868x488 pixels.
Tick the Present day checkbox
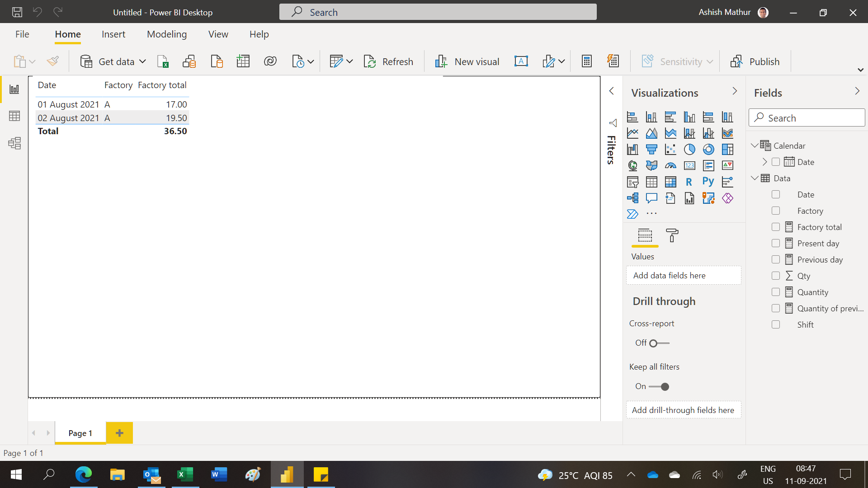(776, 243)
